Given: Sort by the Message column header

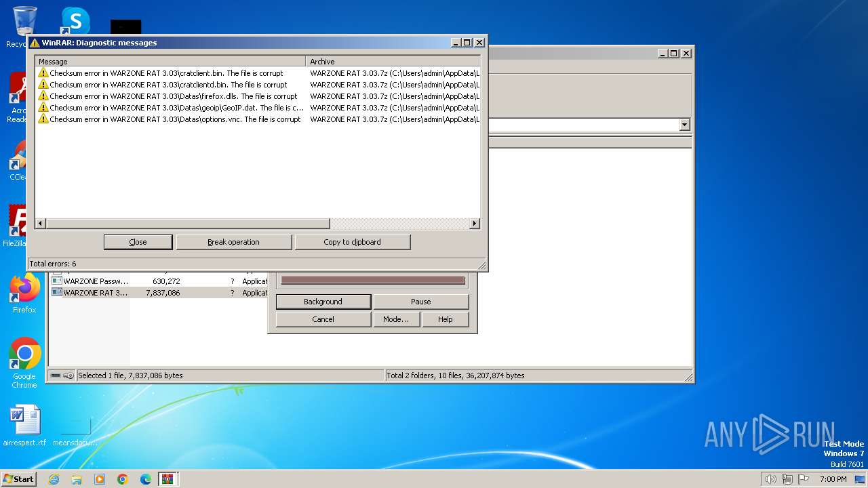Looking at the screenshot, I should pos(170,62).
